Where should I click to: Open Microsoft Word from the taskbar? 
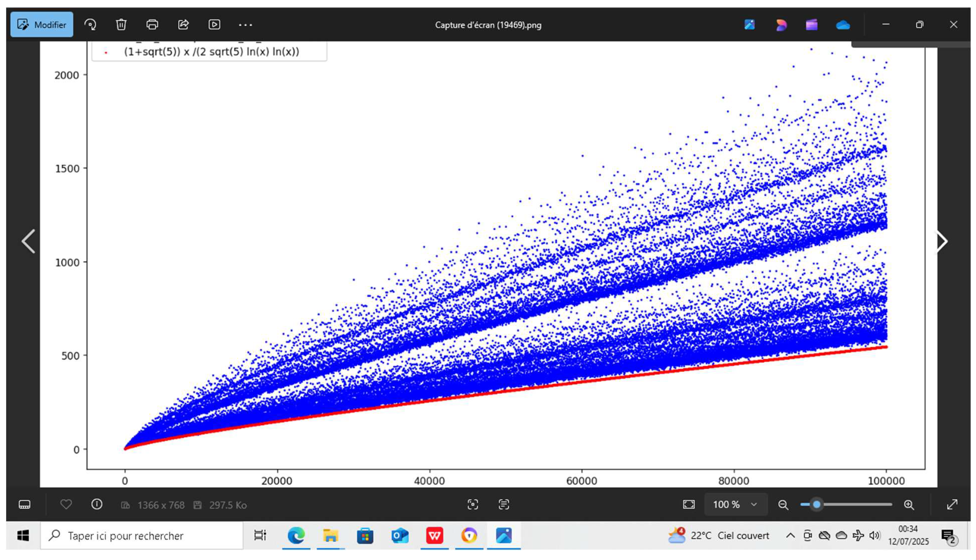tap(434, 535)
